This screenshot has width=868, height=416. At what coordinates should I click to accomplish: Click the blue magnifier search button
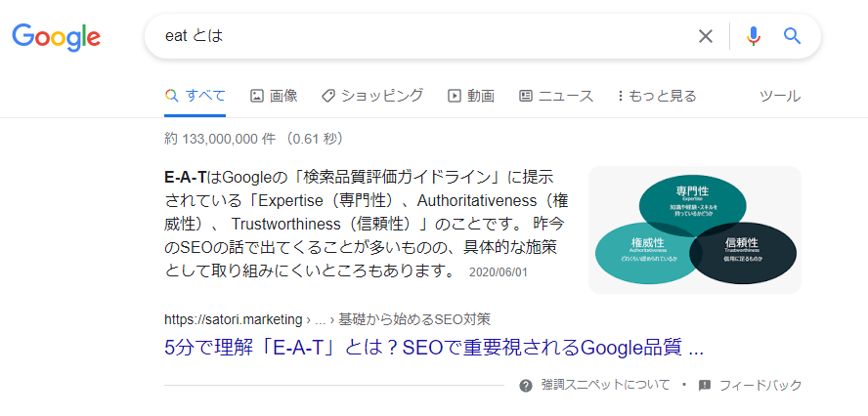pyautogui.click(x=793, y=36)
